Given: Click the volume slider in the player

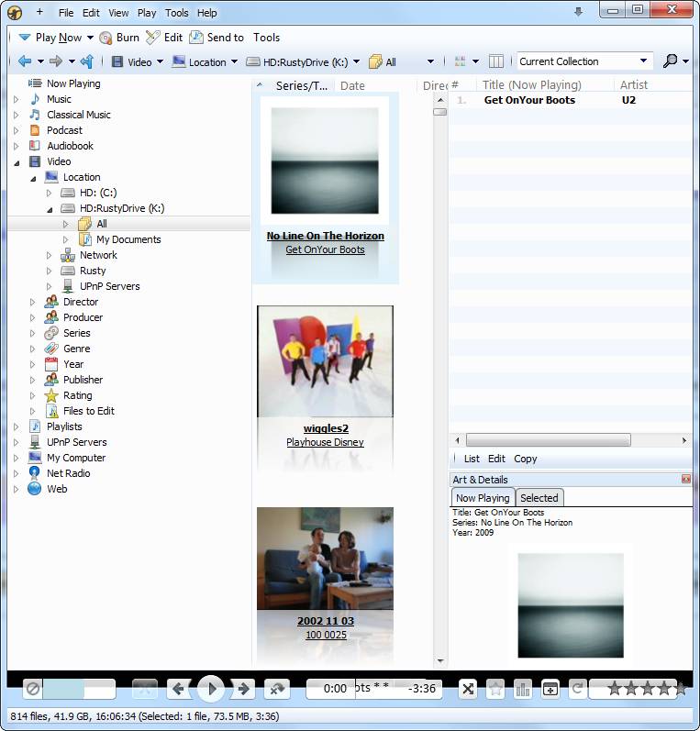Looking at the screenshot, I should (78, 689).
